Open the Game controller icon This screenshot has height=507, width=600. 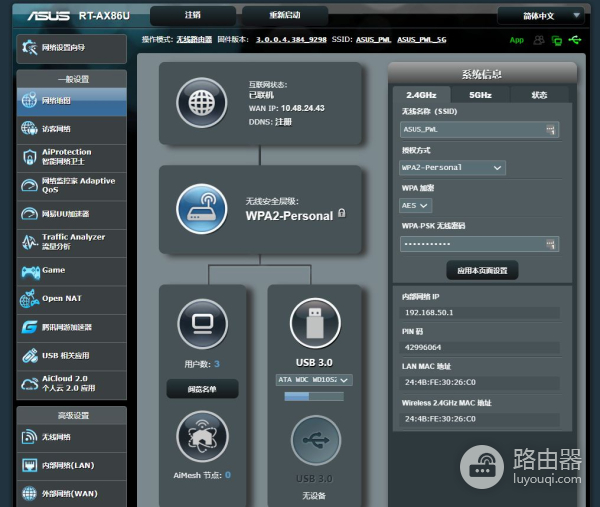(x=30, y=271)
